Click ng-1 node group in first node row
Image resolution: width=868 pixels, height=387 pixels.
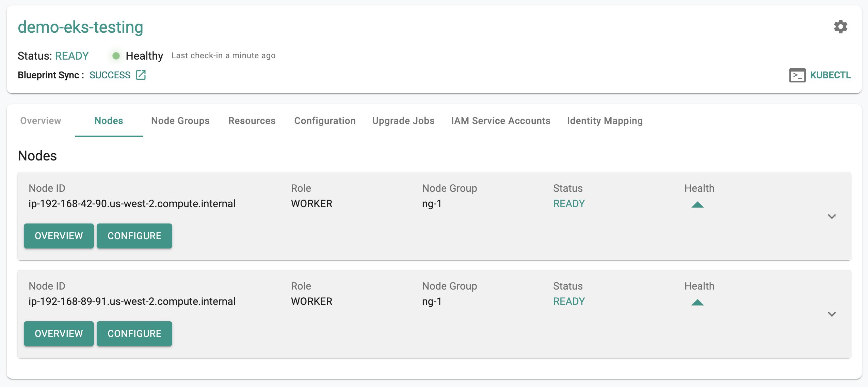432,204
